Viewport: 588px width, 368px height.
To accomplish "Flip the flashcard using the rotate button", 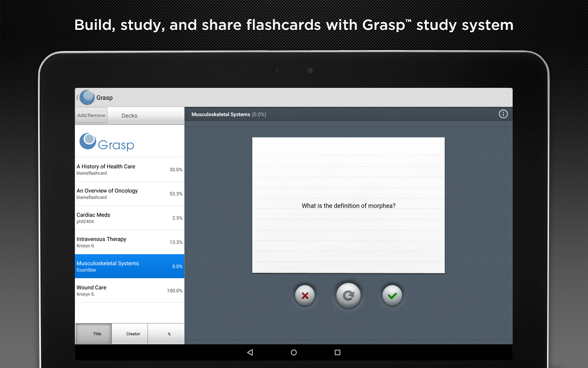I will [348, 295].
